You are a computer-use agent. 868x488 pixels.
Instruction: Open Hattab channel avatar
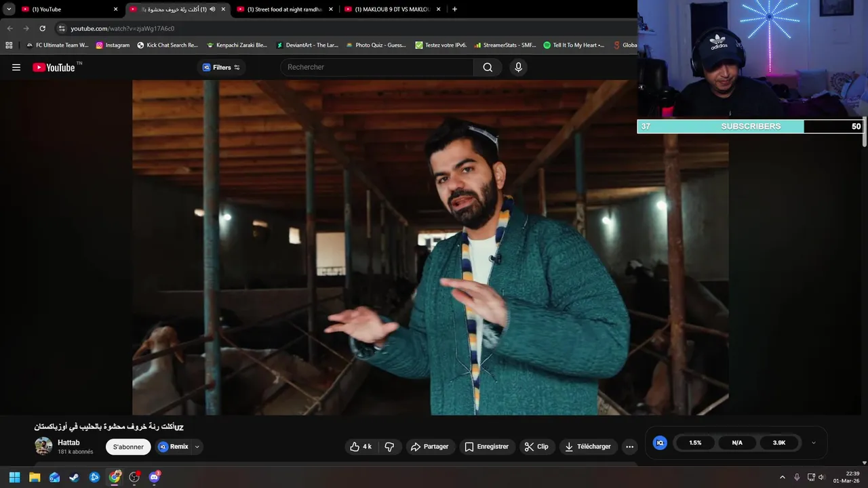[x=43, y=446]
